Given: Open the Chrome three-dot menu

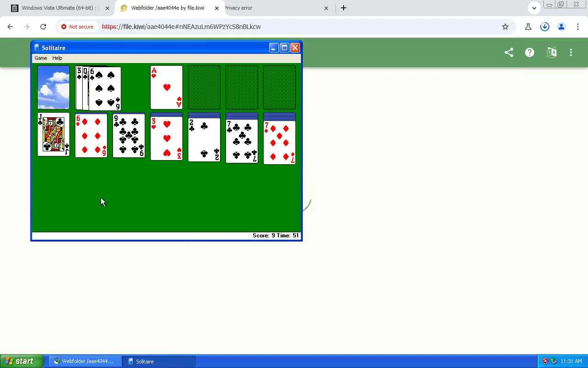Looking at the screenshot, I should click(x=578, y=27).
